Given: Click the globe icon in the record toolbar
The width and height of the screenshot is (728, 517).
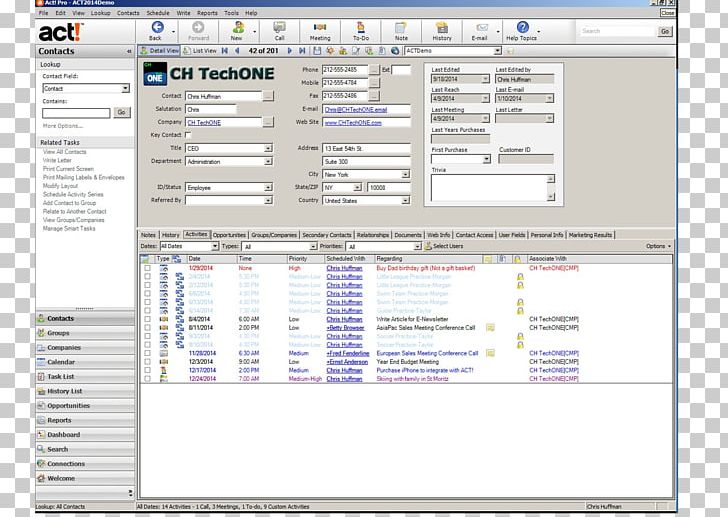Looking at the screenshot, I should pos(395,51).
